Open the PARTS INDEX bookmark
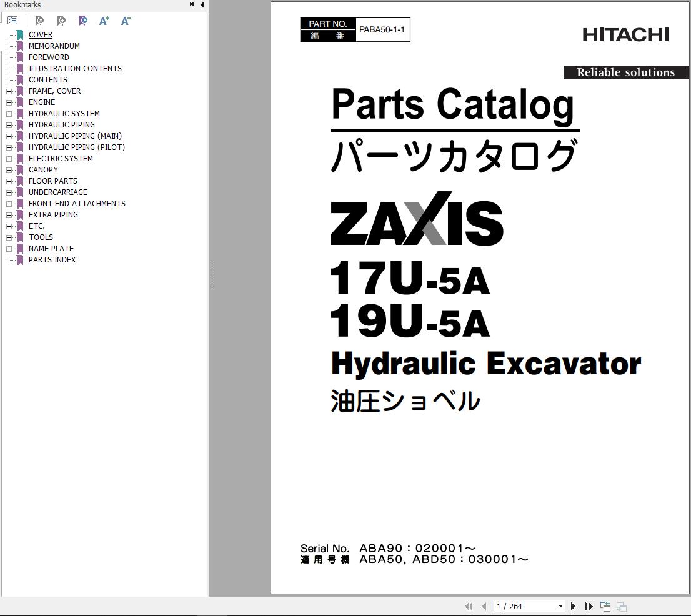Viewport: 691px width, 616px height. click(52, 259)
